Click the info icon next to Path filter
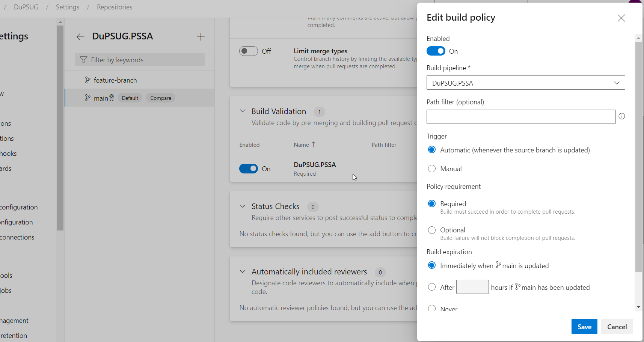Viewport: 644px width, 342px height. (622, 116)
